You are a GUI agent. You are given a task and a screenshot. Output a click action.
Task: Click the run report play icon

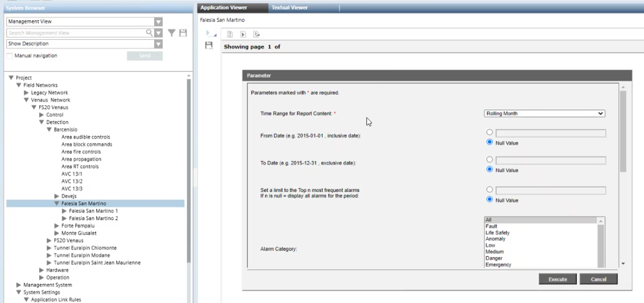[x=243, y=35]
